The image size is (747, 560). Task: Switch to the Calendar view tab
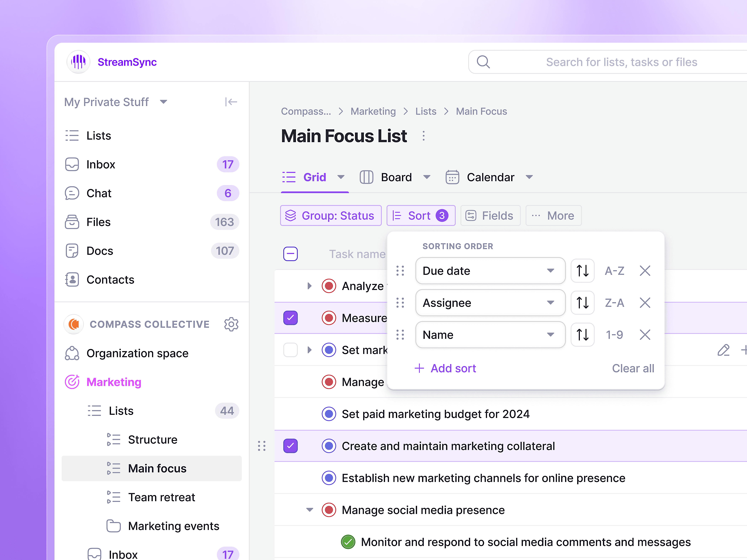tap(490, 177)
